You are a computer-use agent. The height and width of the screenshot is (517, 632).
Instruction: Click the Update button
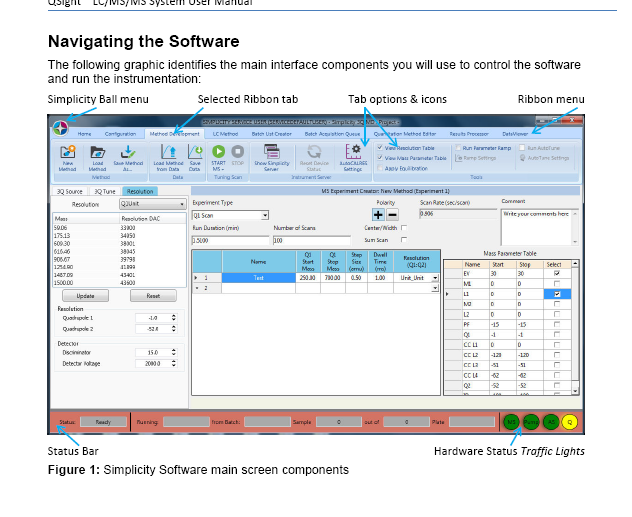85,296
